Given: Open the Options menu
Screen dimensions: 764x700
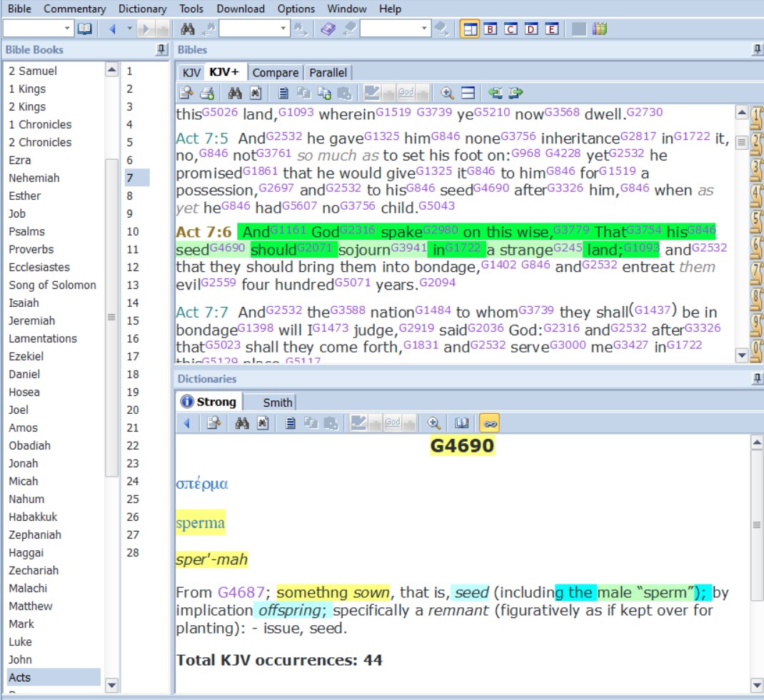Looking at the screenshot, I should [296, 9].
